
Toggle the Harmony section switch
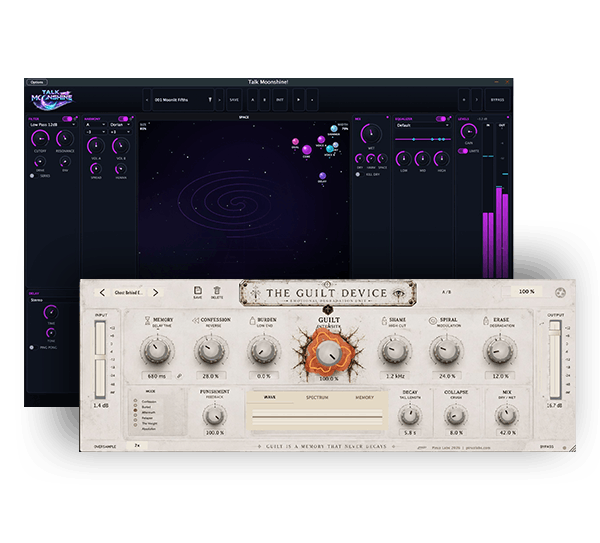(123, 119)
